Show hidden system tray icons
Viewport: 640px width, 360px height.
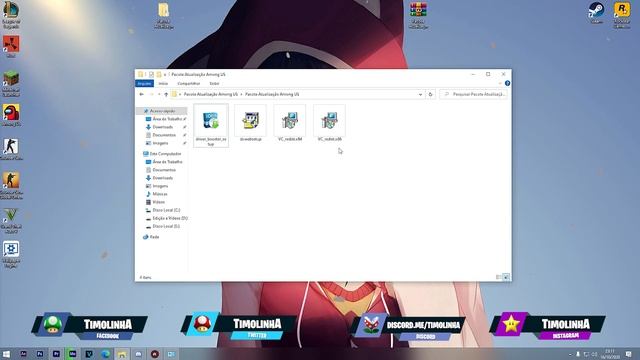tap(570, 354)
